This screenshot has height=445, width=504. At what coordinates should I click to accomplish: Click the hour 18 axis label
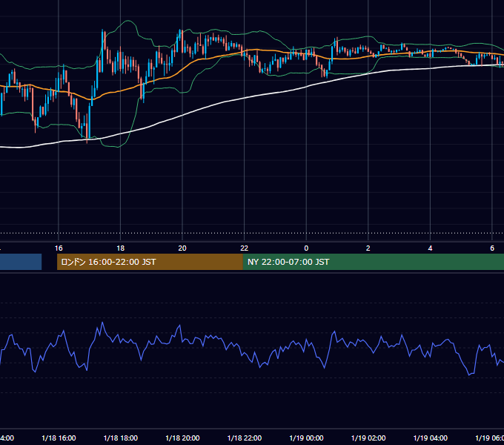pos(121,248)
